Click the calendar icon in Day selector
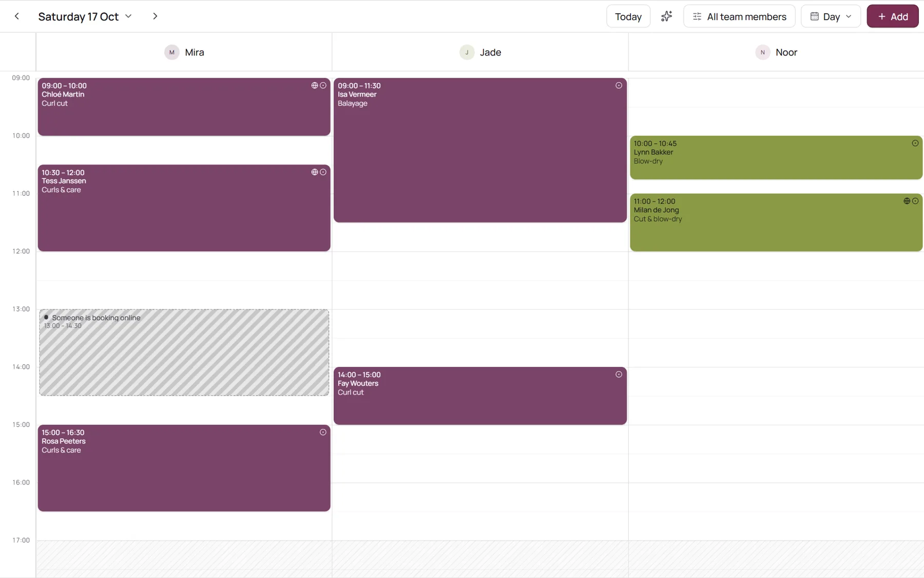The width and height of the screenshot is (924, 578). [814, 16]
